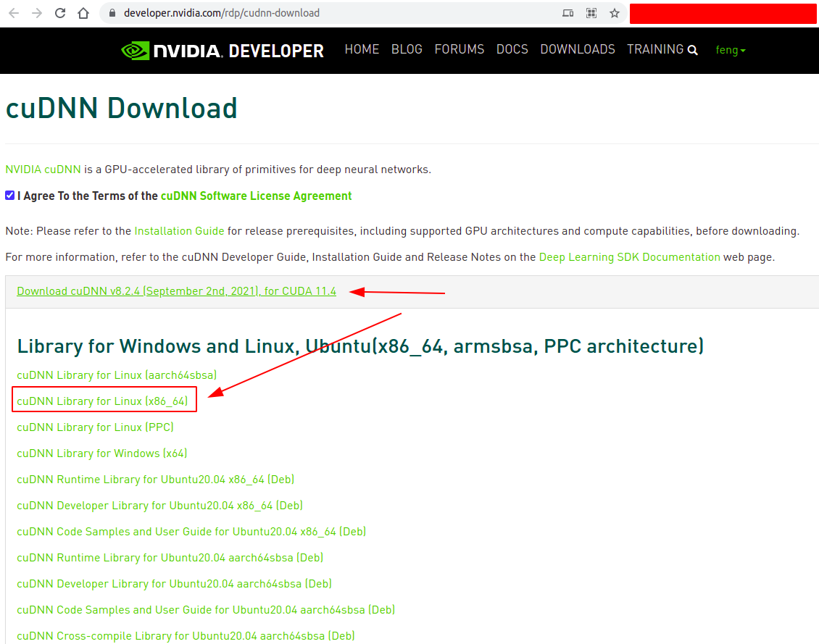Collapse the Download cuDNN v8.2.4 section

click(177, 291)
